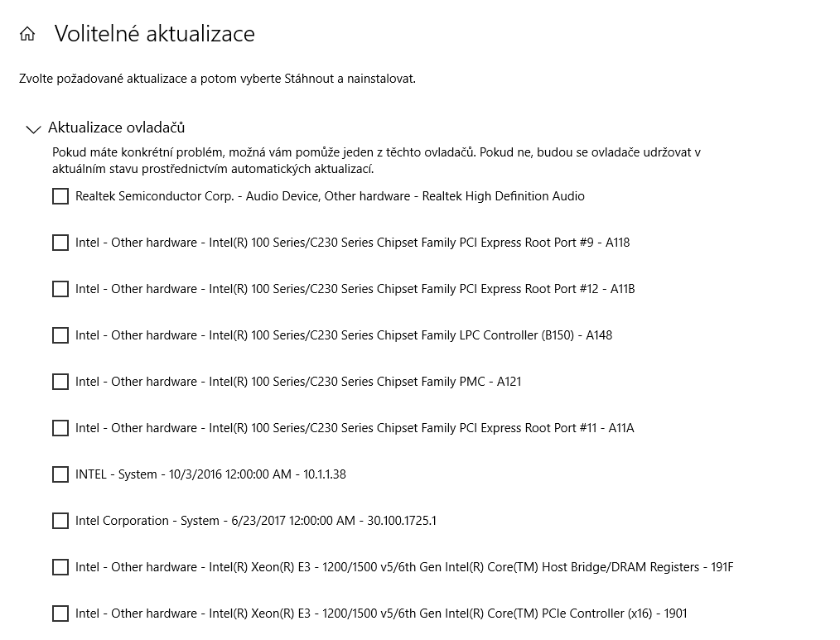Click the Intel Corporation System 6/23/2017 label
The height and width of the screenshot is (640, 840).
[x=255, y=521]
